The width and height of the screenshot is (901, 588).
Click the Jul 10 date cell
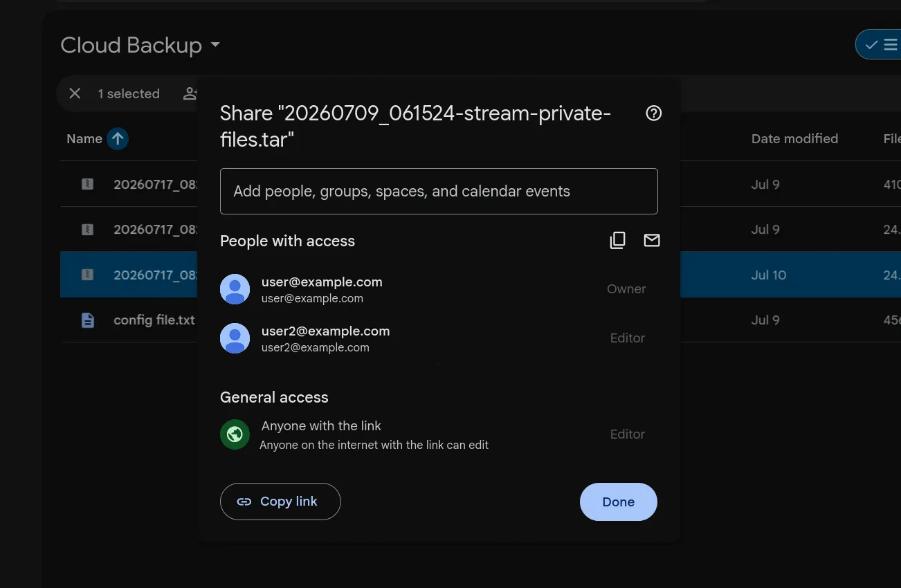pos(769,275)
